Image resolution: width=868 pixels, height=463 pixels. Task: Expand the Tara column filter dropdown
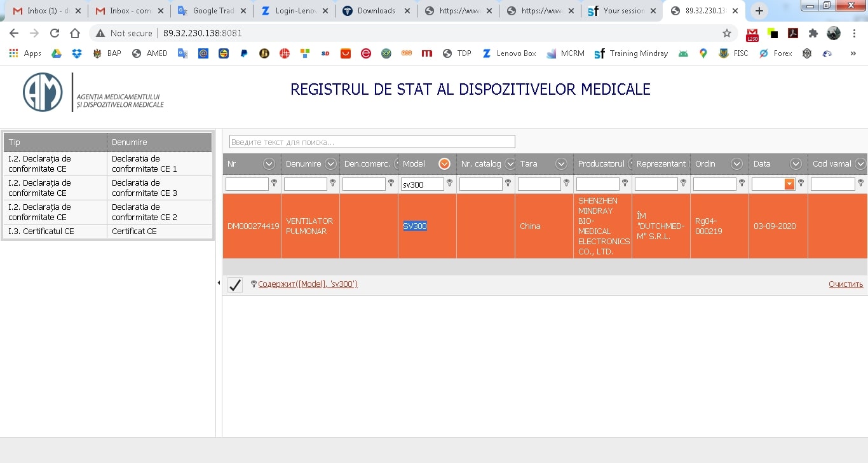[561, 164]
